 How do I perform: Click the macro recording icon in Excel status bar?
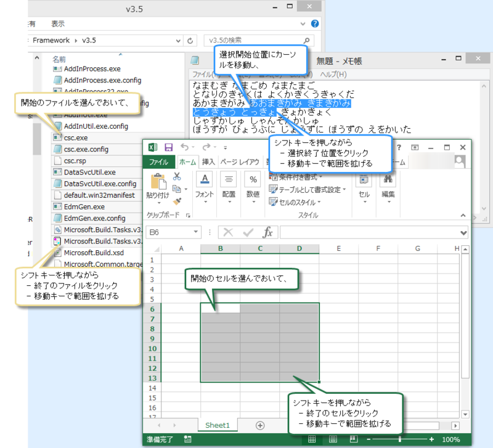[x=188, y=439]
